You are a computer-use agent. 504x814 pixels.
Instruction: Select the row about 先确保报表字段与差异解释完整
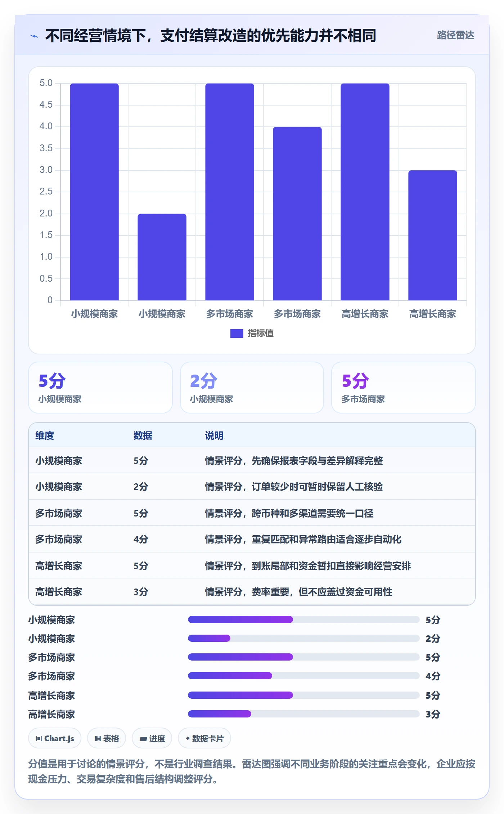click(x=252, y=460)
